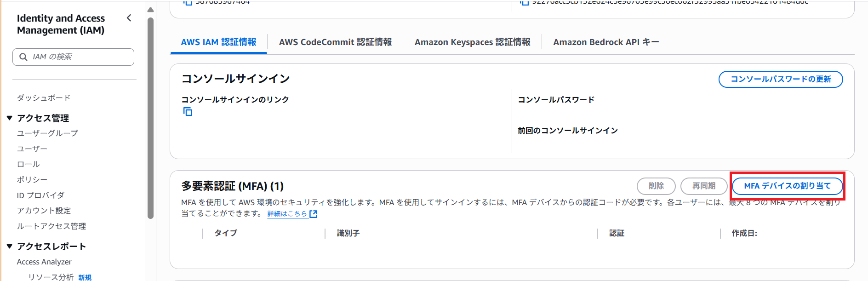Open ダッシュボード in the sidebar
This screenshot has width=868, height=281.
pyautogui.click(x=44, y=98)
